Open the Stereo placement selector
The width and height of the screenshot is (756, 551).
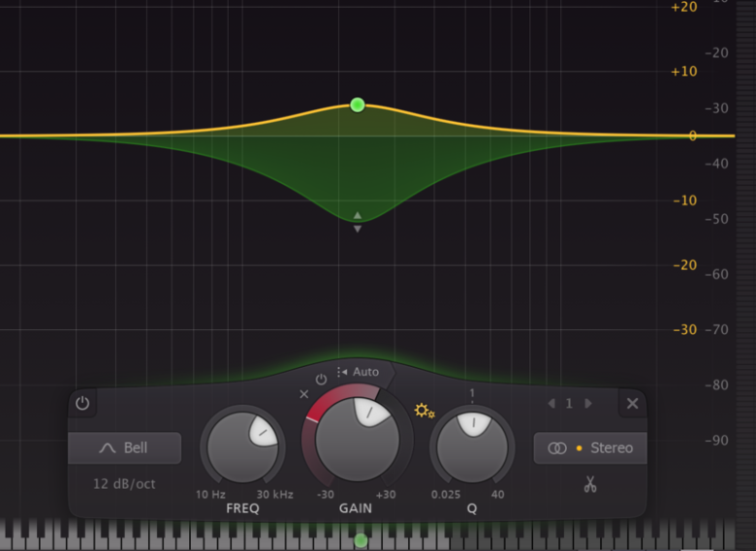(x=590, y=448)
